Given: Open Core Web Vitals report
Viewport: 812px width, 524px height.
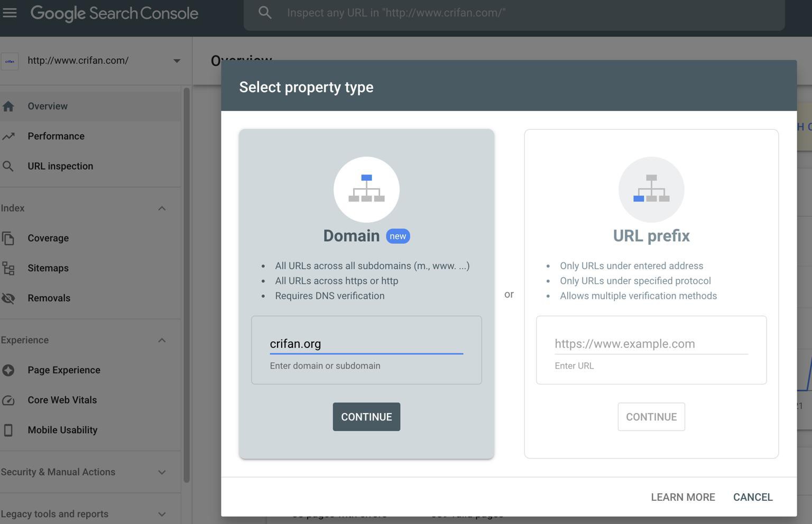Looking at the screenshot, I should pyautogui.click(x=90, y=400).
